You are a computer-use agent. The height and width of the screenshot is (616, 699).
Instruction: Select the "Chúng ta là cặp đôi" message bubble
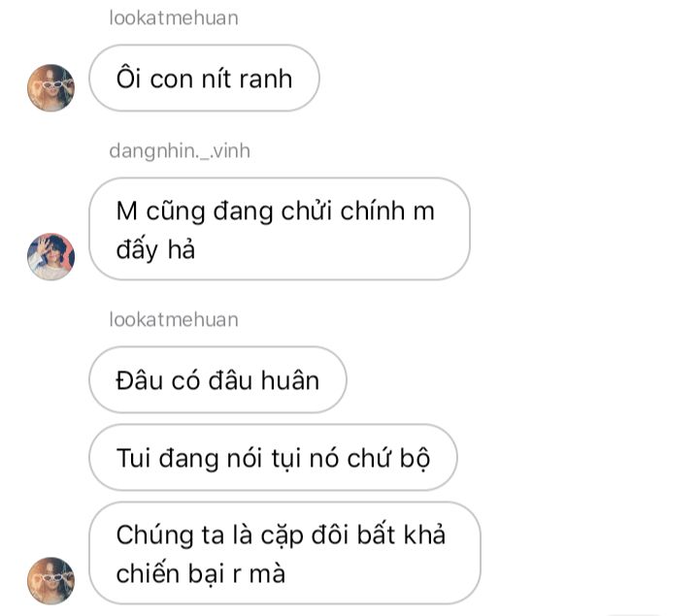click(284, 553)
